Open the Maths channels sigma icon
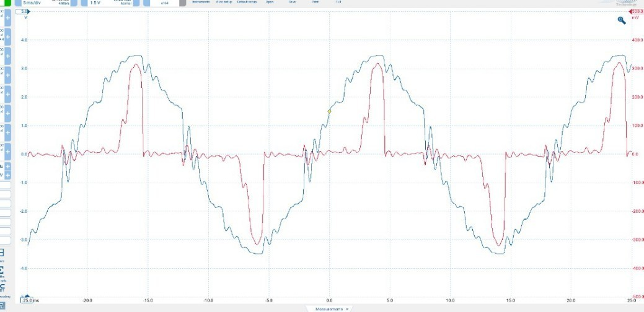Image resolution: width=644 pixels, height=312 pixels. tap(2, 271)
